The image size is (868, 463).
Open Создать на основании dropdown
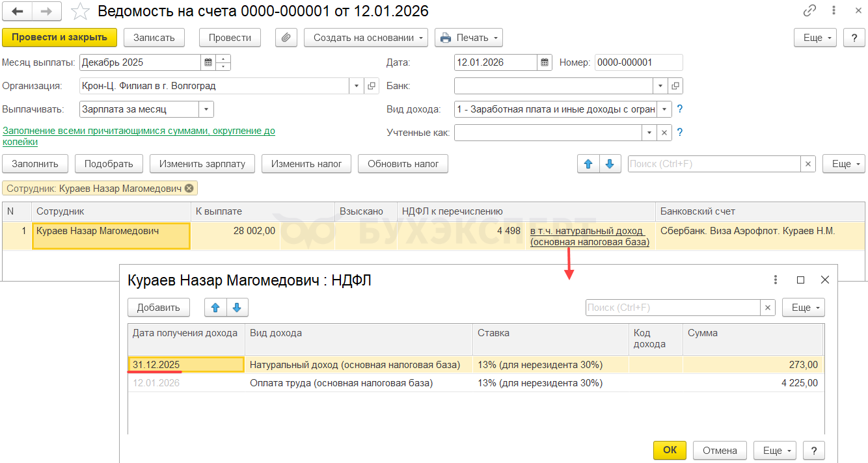(x=366, y=38)
